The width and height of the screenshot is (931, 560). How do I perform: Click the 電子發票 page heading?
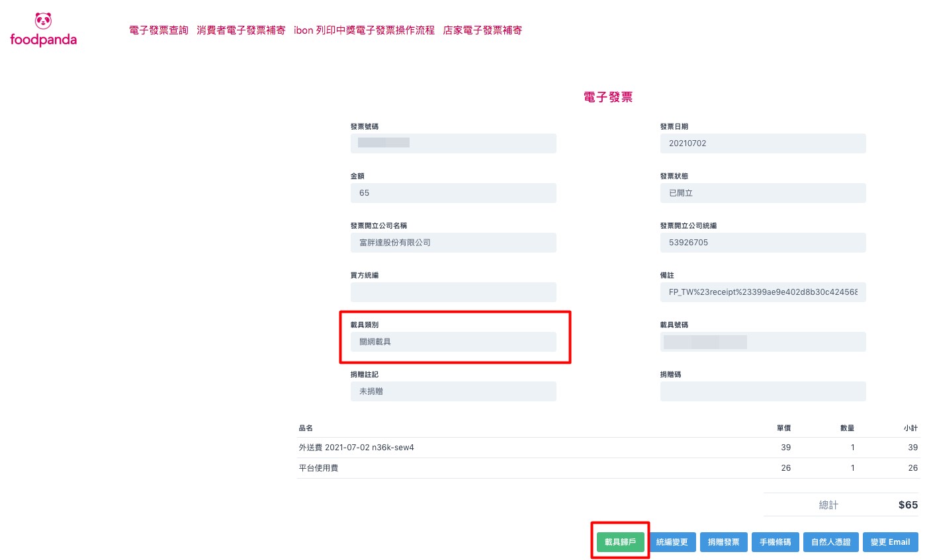tap(608, 97)
